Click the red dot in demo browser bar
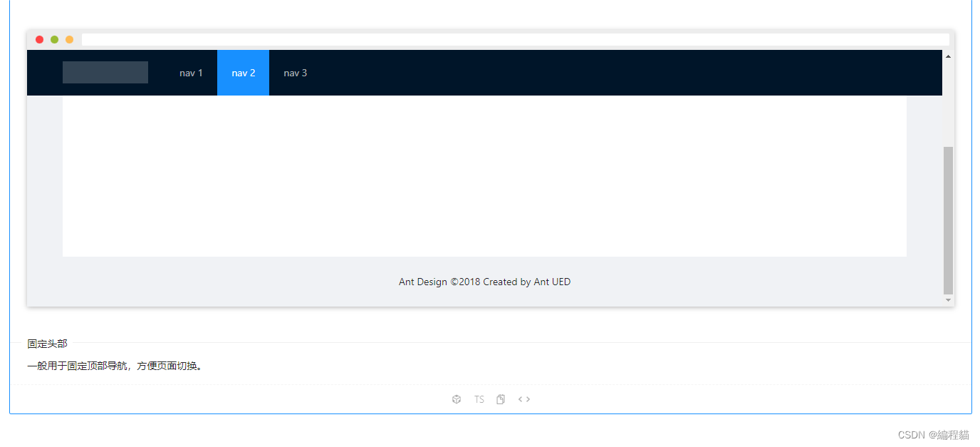This screenshot has height=447, width=980. (x=40, y=40)
